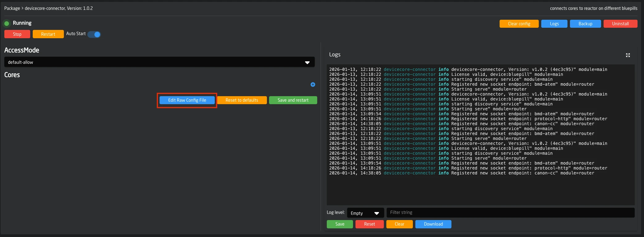Stop the running package
Screen dimensions: 644x237
pos(17,34)
